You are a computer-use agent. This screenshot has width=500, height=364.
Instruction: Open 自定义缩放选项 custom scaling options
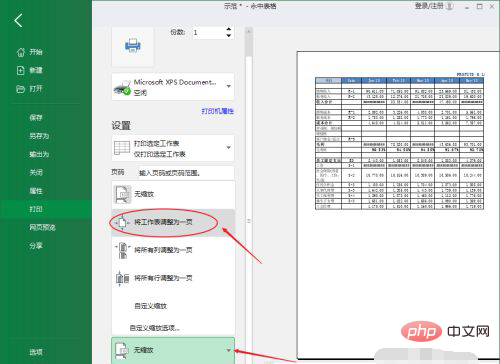point(155,328)
